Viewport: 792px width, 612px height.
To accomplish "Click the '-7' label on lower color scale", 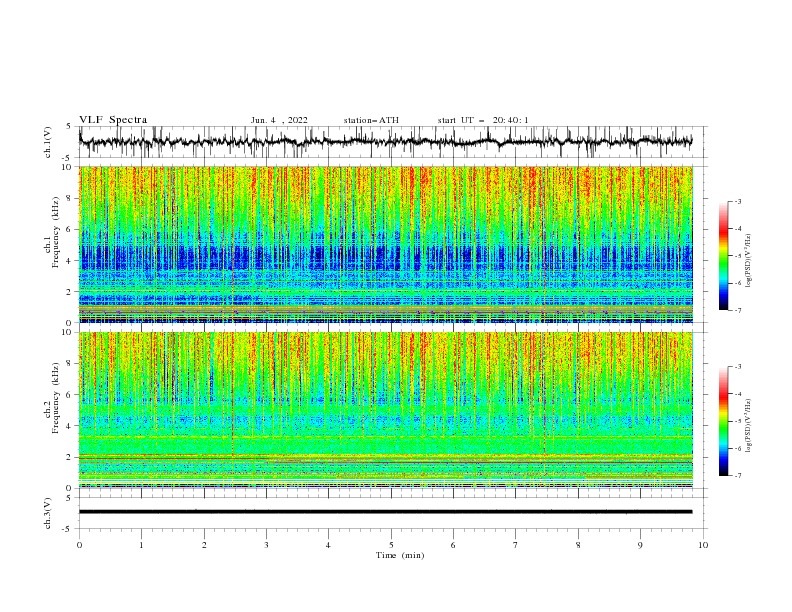I will pyautogui.click(x=737, y=476).
